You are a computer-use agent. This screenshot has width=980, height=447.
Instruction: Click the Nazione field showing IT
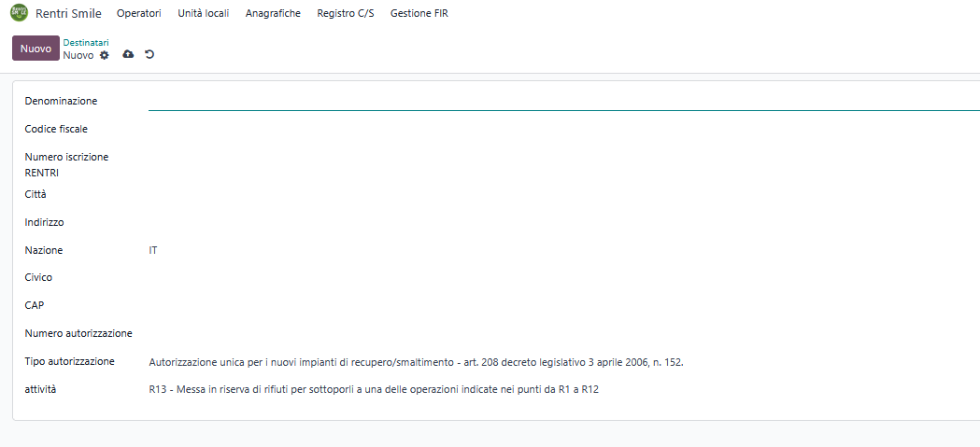563,250
